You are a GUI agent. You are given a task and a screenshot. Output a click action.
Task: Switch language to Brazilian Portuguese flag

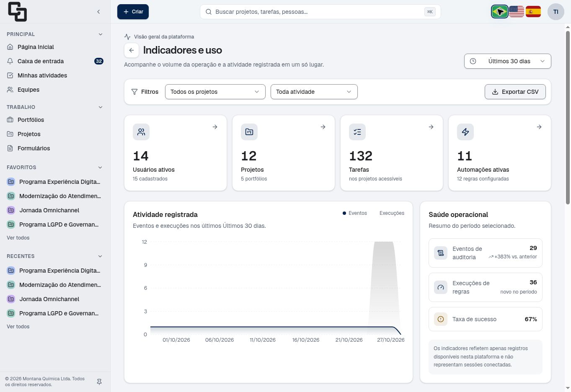500,12
